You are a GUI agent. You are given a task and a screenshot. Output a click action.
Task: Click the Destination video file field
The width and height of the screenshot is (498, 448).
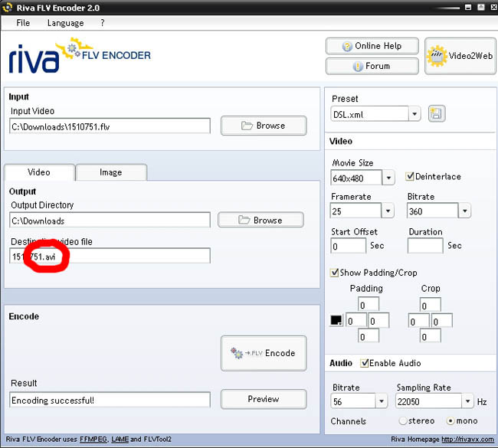(110, 256)
